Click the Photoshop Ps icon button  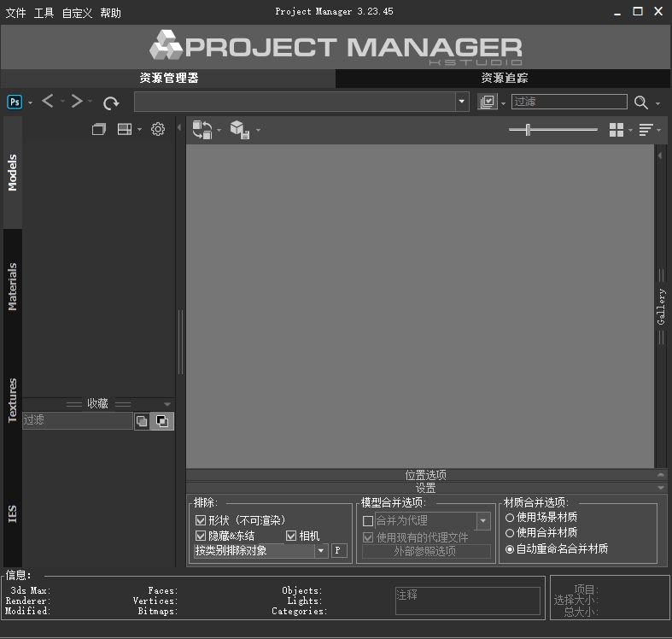coord(15,102)
